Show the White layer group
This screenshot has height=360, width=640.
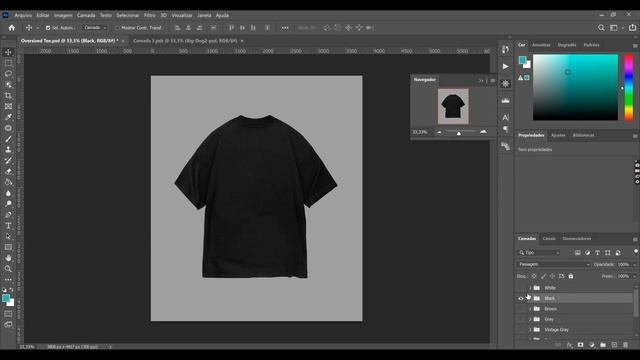pyautogui.click(x=521, y=288)
